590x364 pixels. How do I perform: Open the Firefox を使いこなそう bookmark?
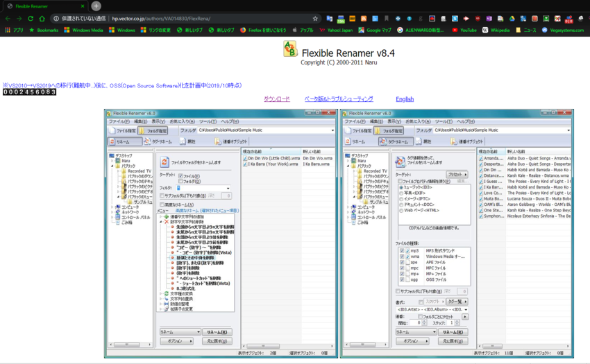(x=263, y=30)
